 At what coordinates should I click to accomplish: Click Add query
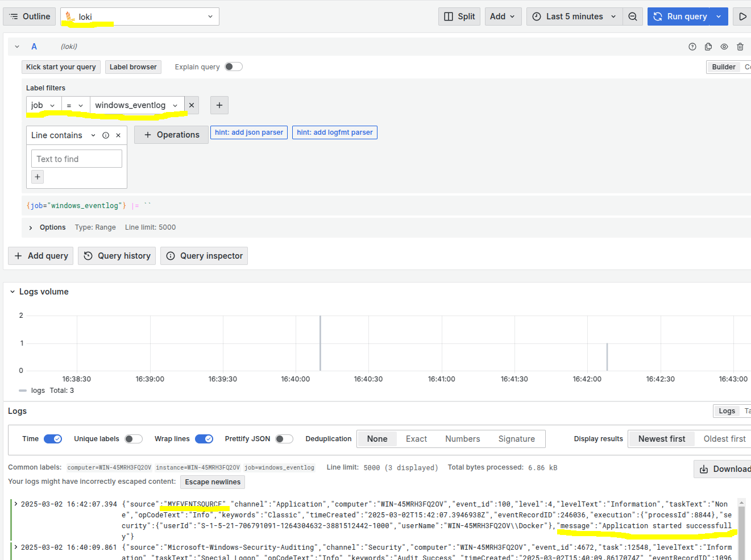pyautogui.click(x=41, y=256)
